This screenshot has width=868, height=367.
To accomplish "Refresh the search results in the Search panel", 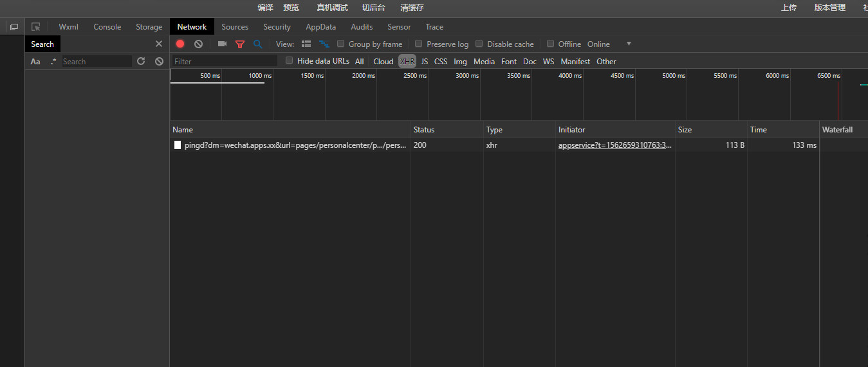I will pyautogui.click(x=141, y=62).
